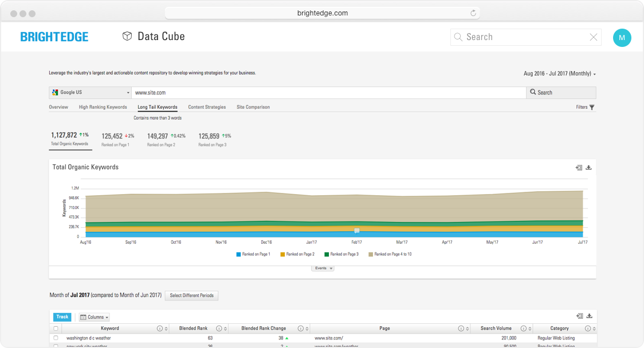Expand the Events panel below the chart
The width and height of the screenshot is (644, 348).
323,268
